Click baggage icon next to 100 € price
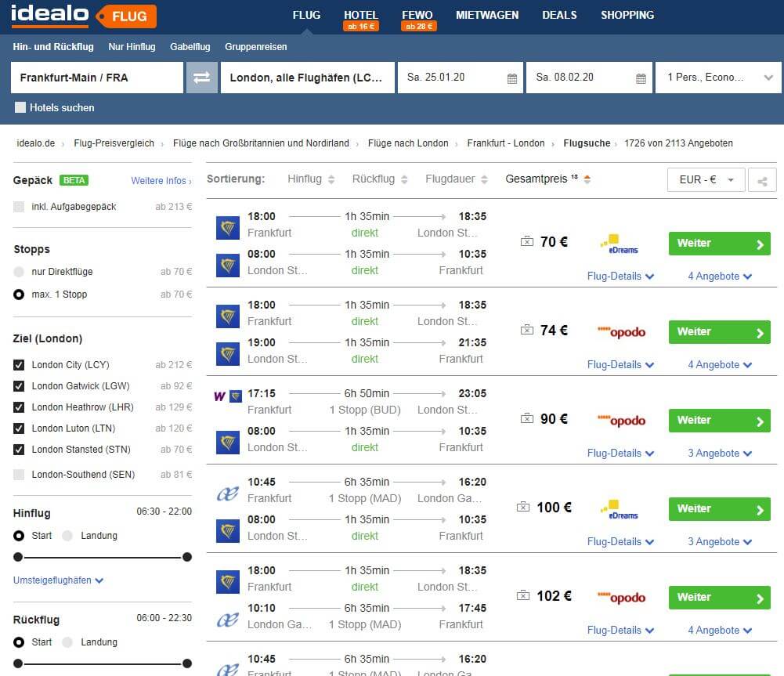The width and height of the screenshot is (784, 676). click(523, 507)
